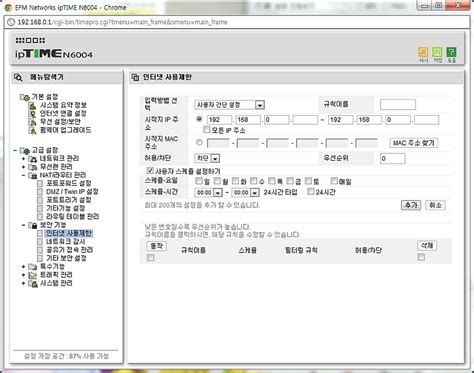Check the 일 (Sunday) schedule checkbox
This screenshot has width=474, height=373.
[x=199, y=181]
